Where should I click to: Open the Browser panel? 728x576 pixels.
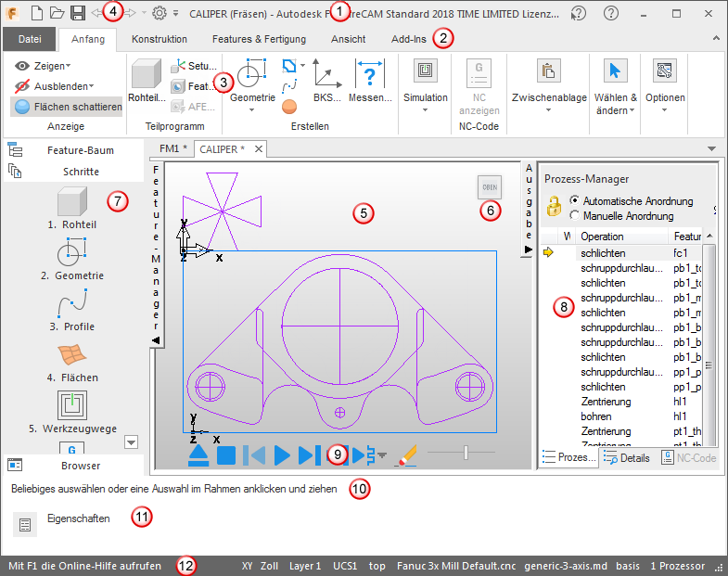tap(73, 466)
